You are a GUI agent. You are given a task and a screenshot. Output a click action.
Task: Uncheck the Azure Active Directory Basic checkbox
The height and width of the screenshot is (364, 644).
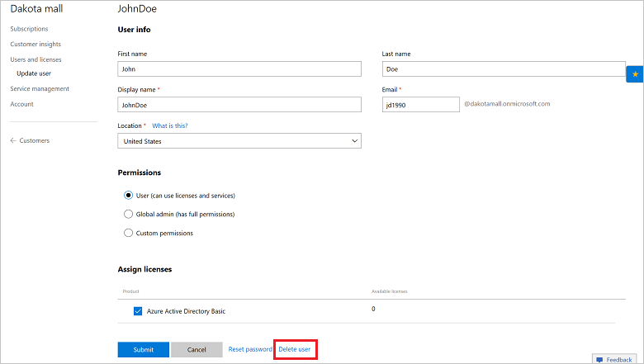click(x=138, y=311)
